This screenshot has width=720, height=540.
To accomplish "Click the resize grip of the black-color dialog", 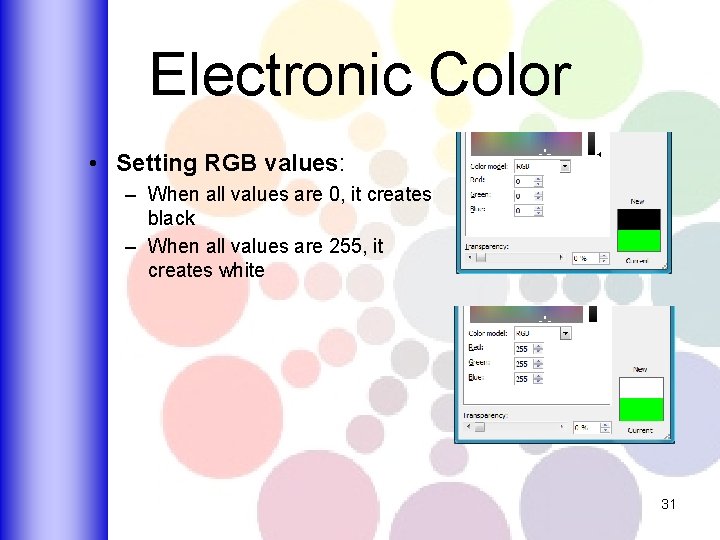I will 664,266.
